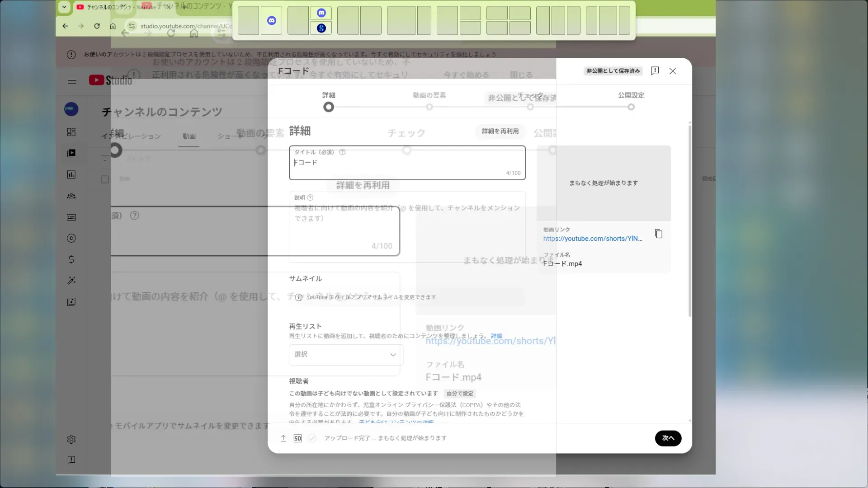
Task: Jump to the 公開設定 step marker
Action: click(631, 107)
